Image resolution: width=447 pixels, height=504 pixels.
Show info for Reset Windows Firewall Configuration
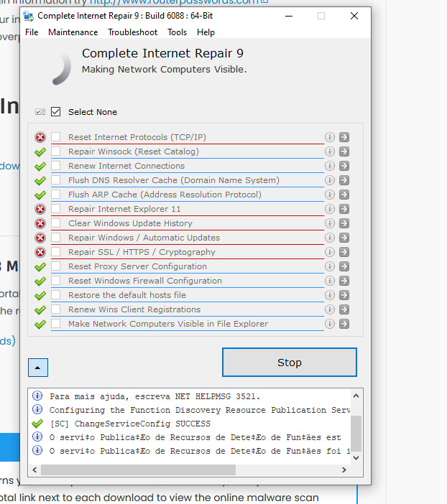(330, 281)
